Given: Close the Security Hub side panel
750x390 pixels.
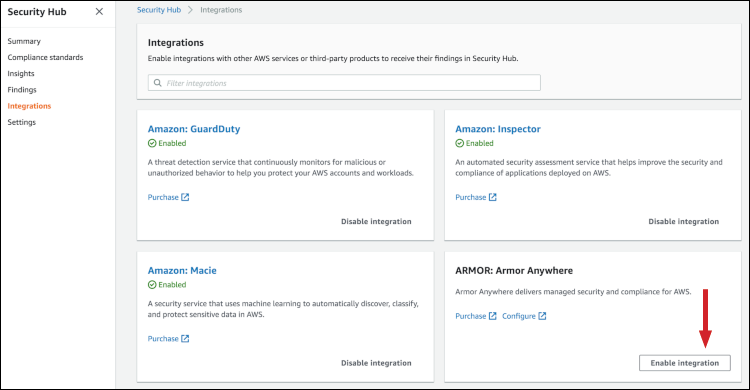Looking at the screenshot, I should 99,11.
